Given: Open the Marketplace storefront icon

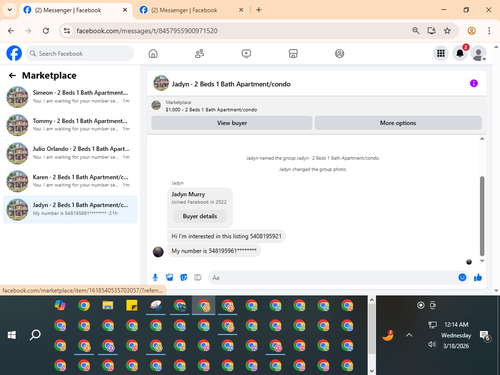Looking at the screenshot, I should (x=293, y=53).
